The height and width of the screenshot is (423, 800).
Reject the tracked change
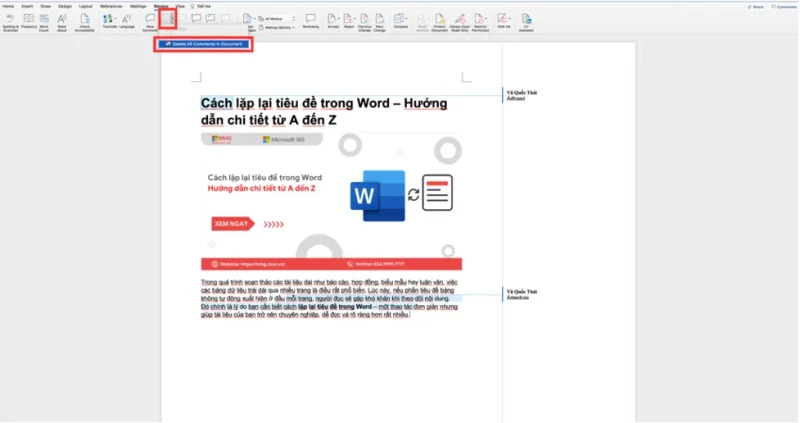(x=348, y=21)
